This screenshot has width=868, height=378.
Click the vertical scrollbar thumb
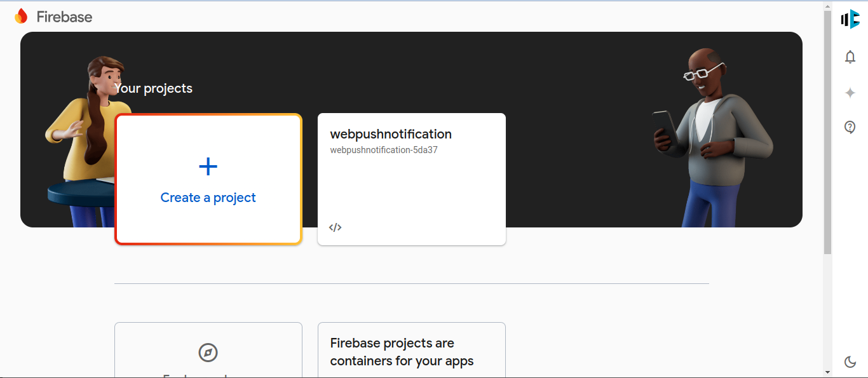coord(827,127)
